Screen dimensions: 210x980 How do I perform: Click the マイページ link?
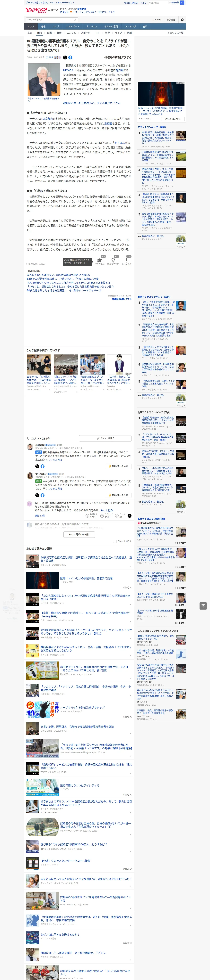pos(157,20)
